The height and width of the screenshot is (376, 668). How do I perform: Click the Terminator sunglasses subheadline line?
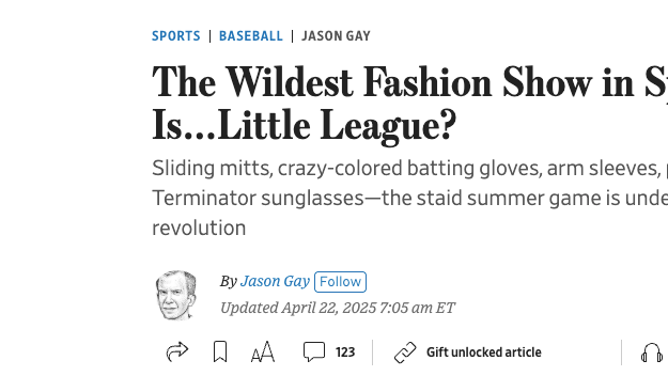[x=410, y=198]
